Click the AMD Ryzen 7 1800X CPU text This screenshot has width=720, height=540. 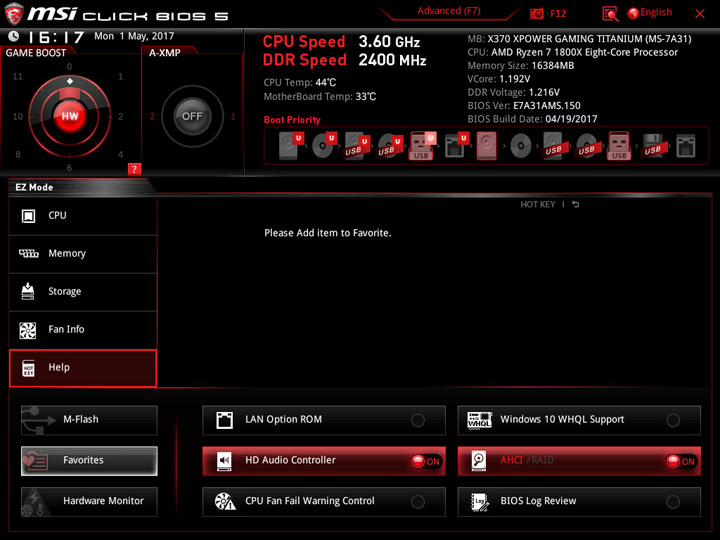pos(573,52)
